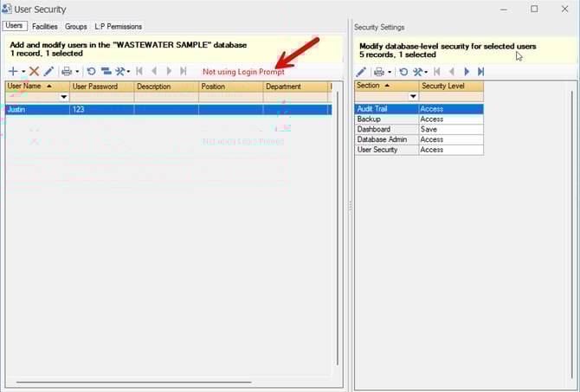Click the refresh icon in Users toolbar
The height and width of the screenshot is (392, 580).
coord(91,71)
